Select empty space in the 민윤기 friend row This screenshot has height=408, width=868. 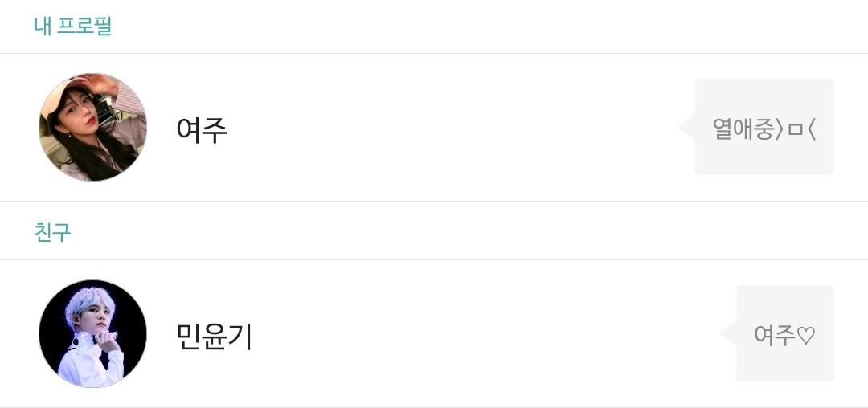click(x=482, y=335)
